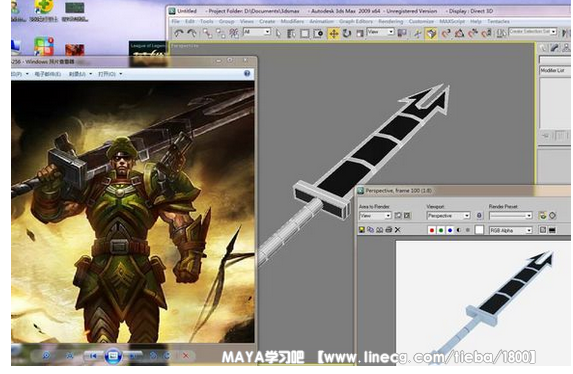This screenshot has width=573, height=374.
Task: Click the Select Object arrow tool
Action: tap(278, 34)
